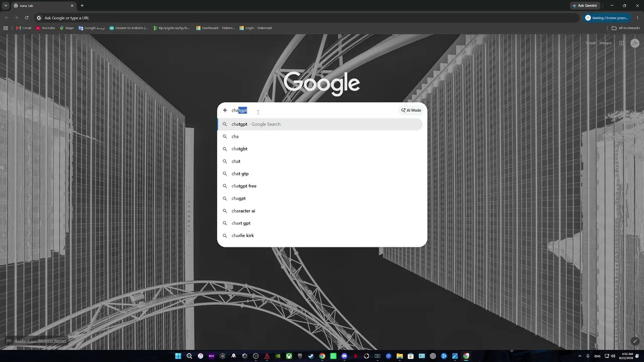Click the customize Chrome pencil icon
644x362 pixels.
click(635, 341)
